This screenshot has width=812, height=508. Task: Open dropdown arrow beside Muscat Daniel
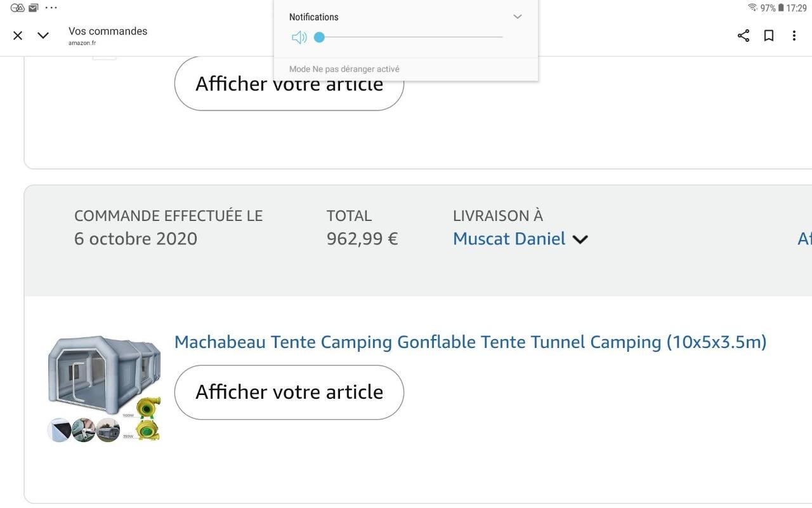pos(580,239)
